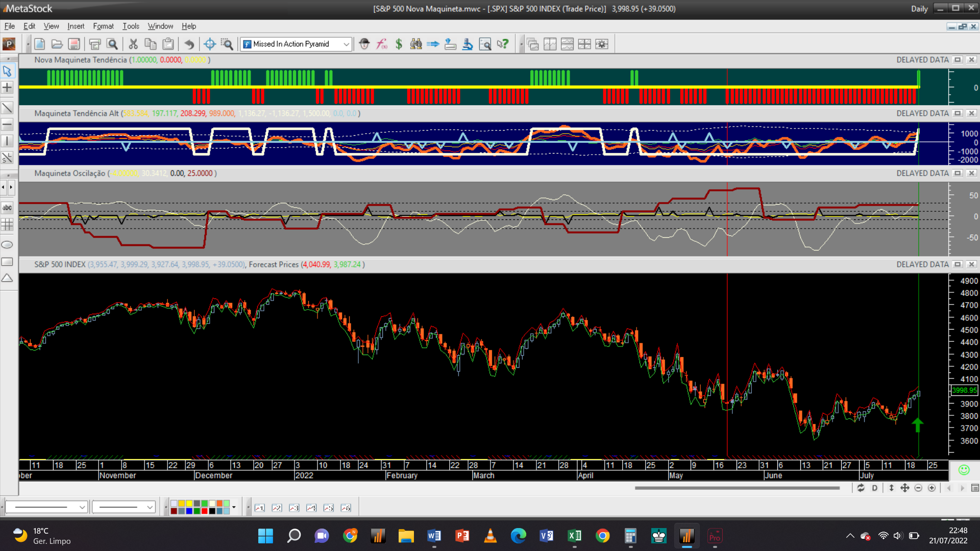Expand the first line style dropdown

(x=82, y=507)
